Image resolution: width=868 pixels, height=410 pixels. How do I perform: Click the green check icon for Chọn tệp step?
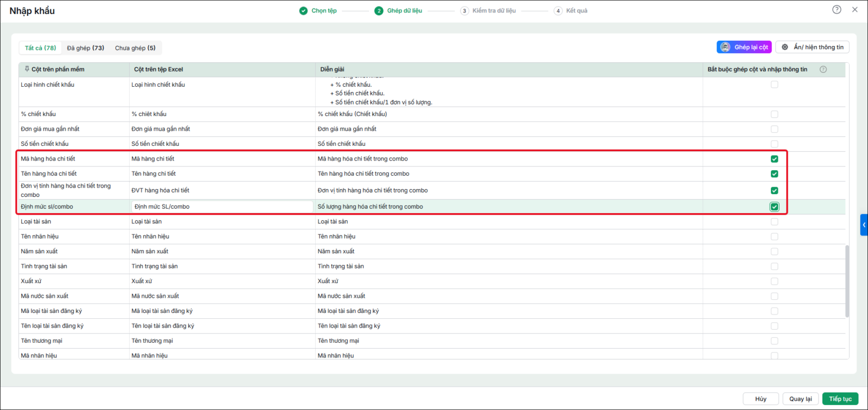coord(303,11)
